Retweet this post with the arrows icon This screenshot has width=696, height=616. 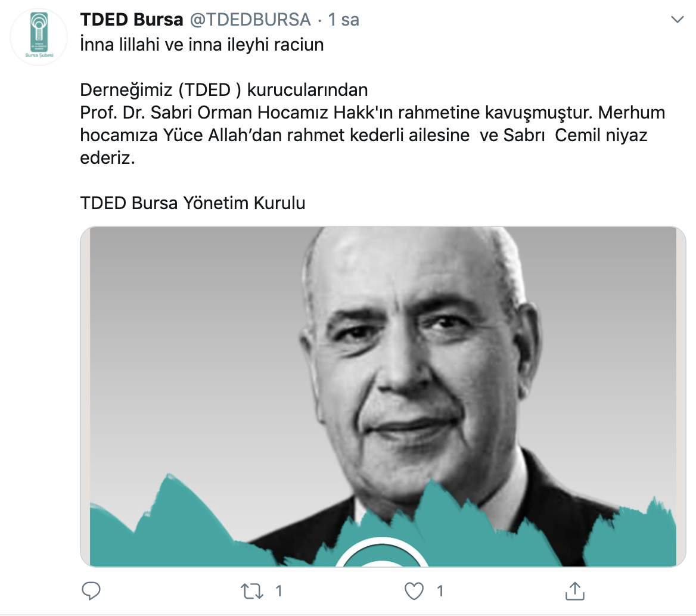(251, 591)
